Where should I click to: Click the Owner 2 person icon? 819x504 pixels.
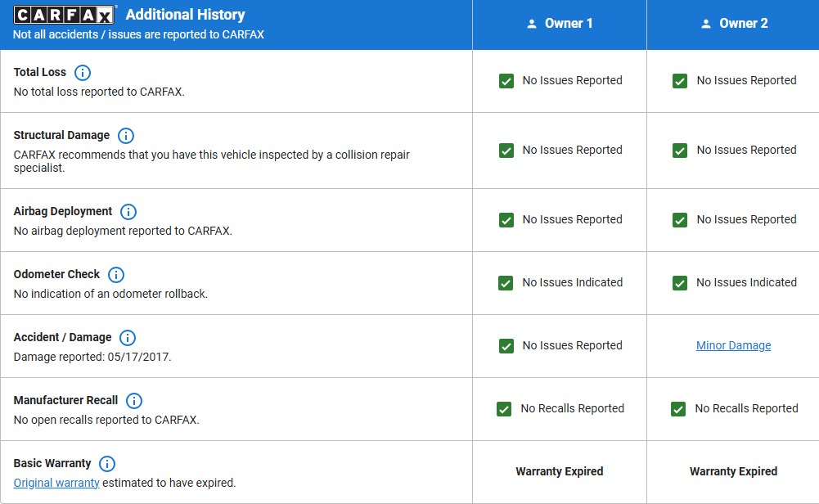click(x=706, y=24)
